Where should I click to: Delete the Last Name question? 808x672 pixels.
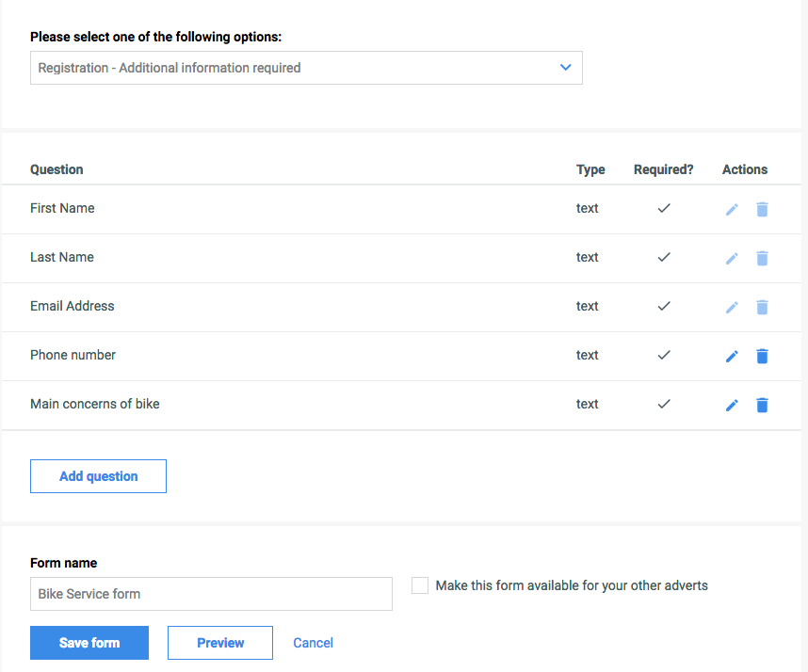pos(762,258)
